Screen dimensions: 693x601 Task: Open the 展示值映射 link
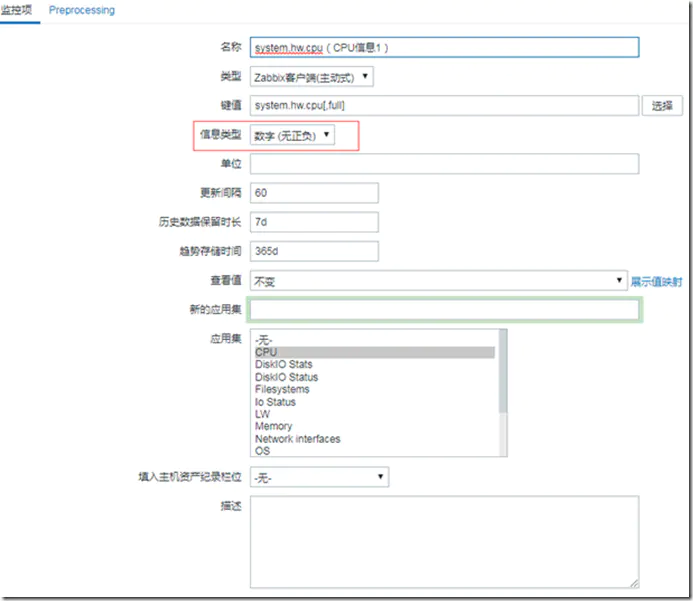[656, 281]
